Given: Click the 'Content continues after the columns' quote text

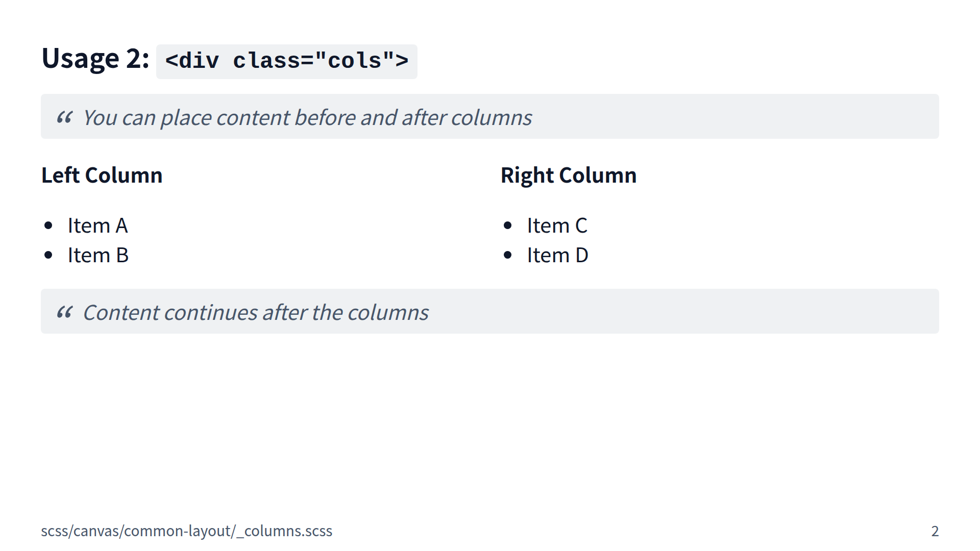Looking at the screenshot, I should tap(256, 313).
